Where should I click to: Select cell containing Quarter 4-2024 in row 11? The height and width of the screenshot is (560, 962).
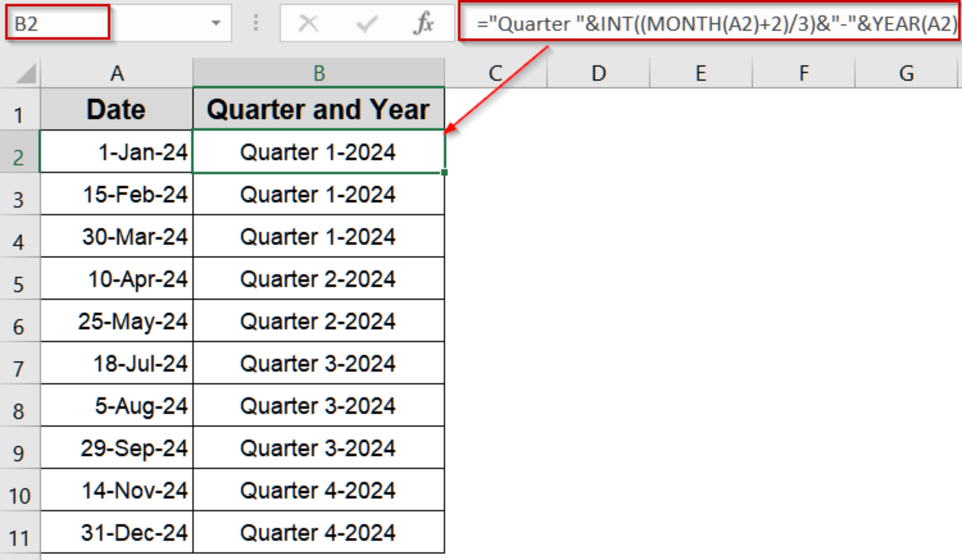tap(319, 532)
